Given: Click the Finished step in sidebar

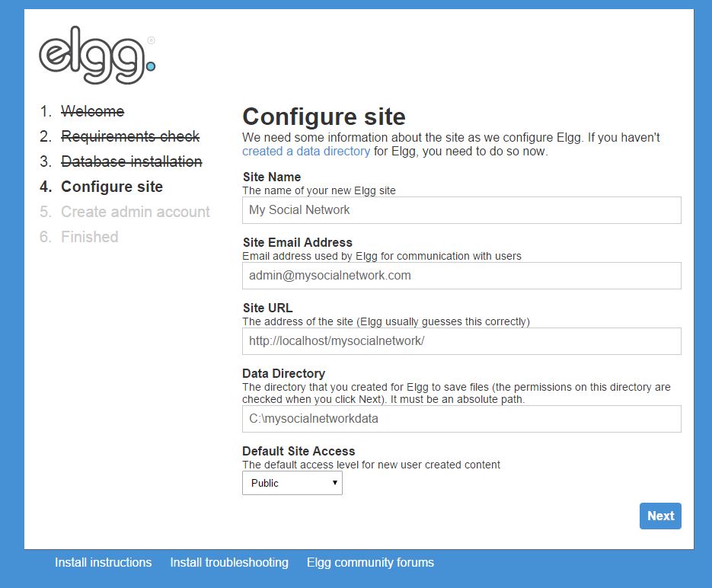Looking at the screenshot, I should click(x=90, y=237).
